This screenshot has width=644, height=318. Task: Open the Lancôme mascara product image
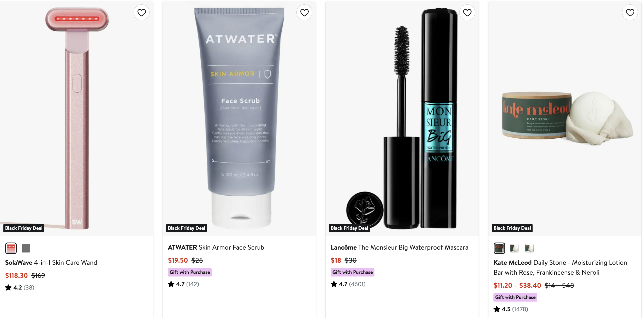point(402,118)
